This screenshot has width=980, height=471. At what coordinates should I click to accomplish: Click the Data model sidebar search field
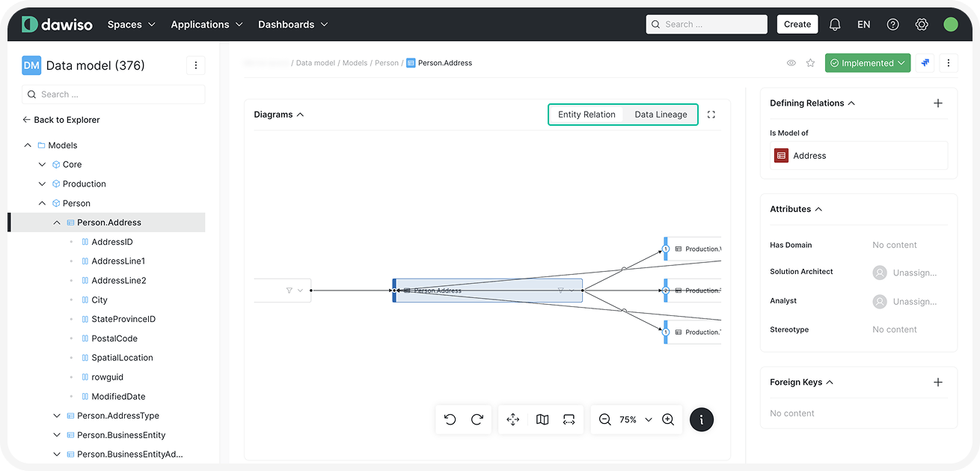114,94
